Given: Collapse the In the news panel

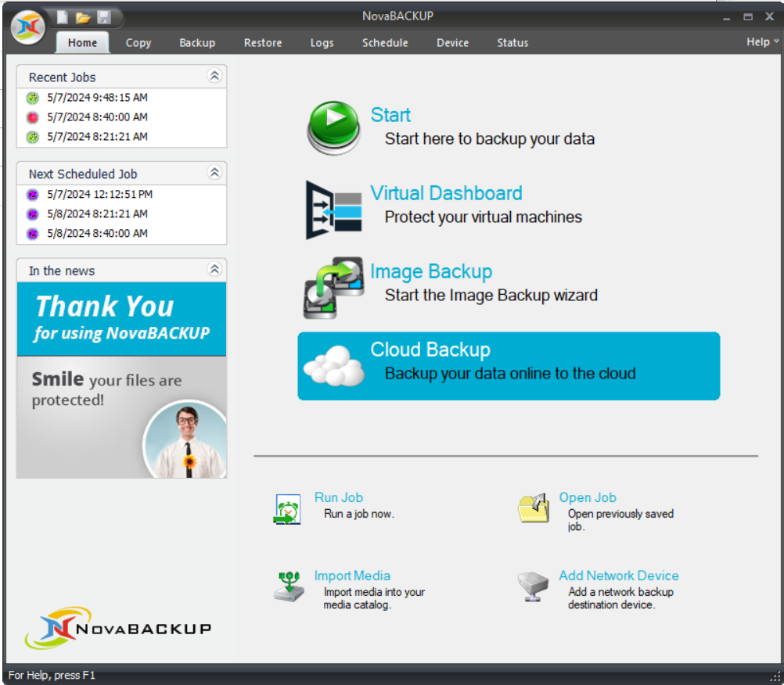Looking at the screenshot, I should [214, 269].
